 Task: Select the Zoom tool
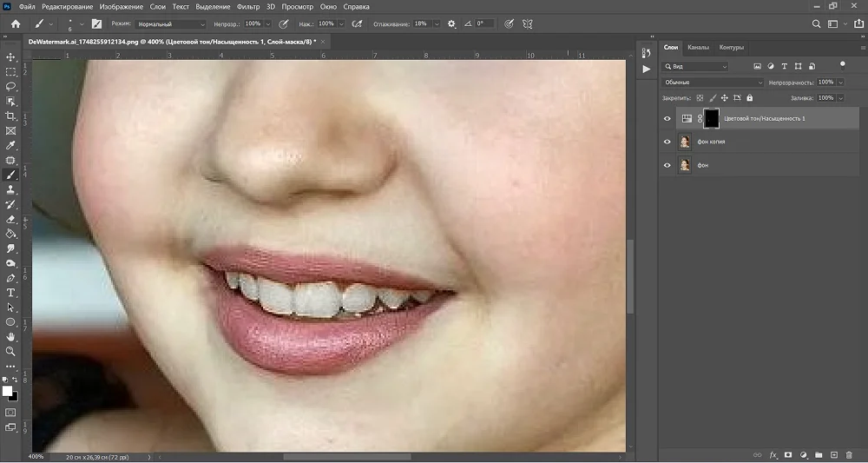click(10, 351)
